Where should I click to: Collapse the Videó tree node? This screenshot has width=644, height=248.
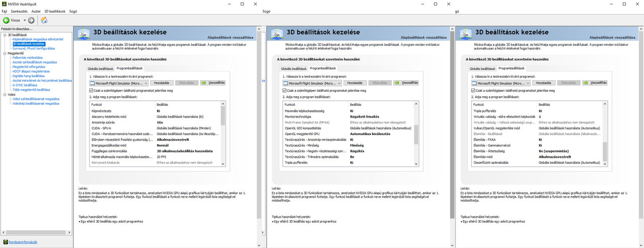tap(4, 94)
